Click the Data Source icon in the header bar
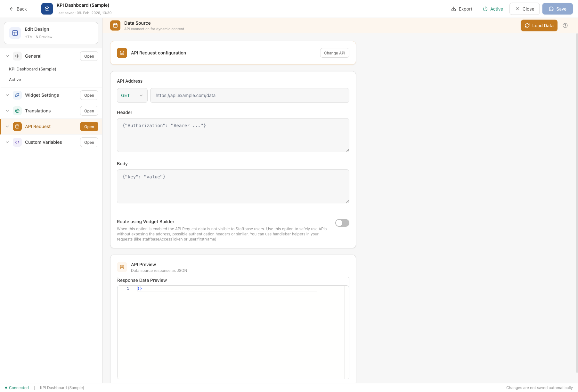The height and width of the screenshot is (392, 578). click(x=115, y=25)
